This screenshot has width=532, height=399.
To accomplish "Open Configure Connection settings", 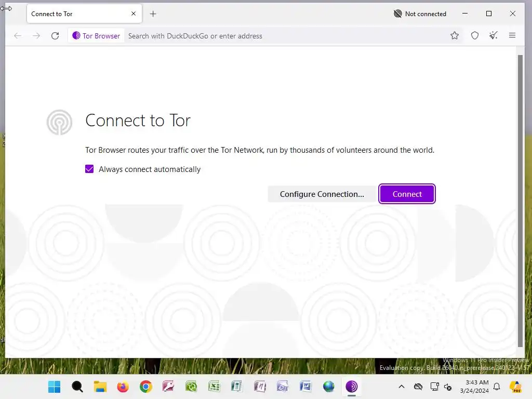I will tap(322, 194).
